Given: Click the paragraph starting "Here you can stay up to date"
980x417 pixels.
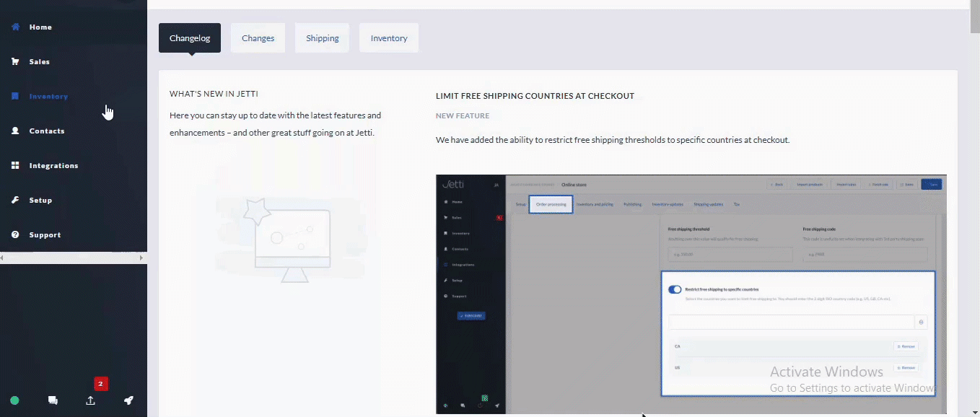Looking at the screenshot, I should (x=276, y=124).
